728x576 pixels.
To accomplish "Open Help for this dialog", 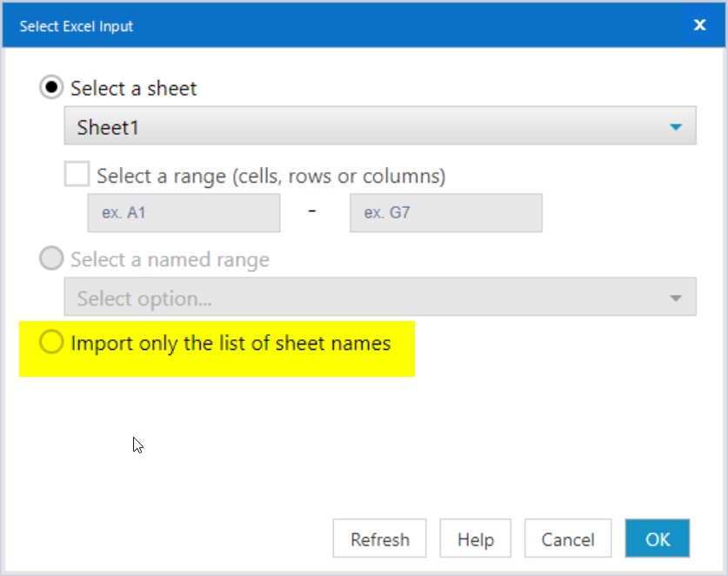I will (x=475, y=539).
